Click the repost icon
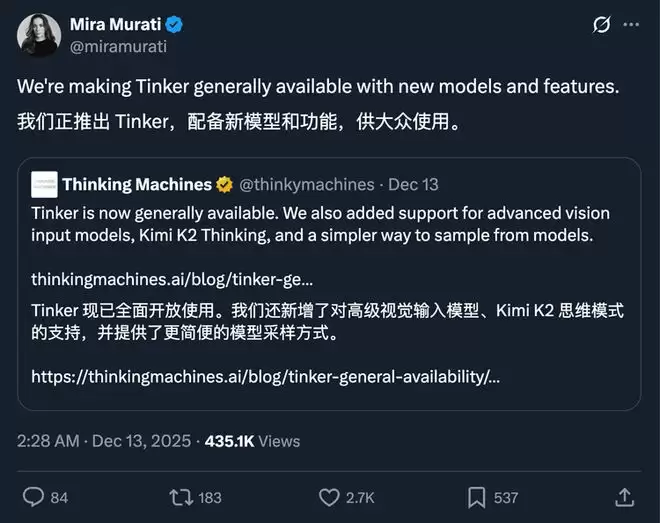The width and height of the screenshot is (660, 523). coord(183,497)
